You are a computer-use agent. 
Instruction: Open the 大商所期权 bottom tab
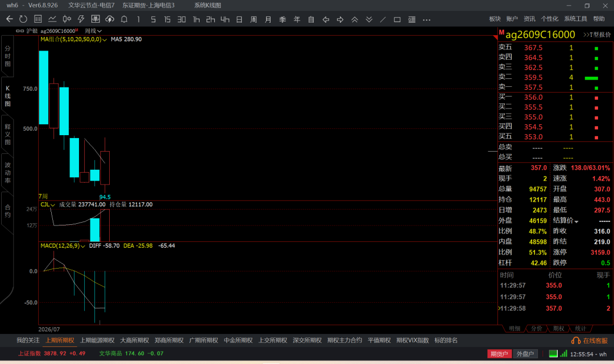(x=134, y=340)
